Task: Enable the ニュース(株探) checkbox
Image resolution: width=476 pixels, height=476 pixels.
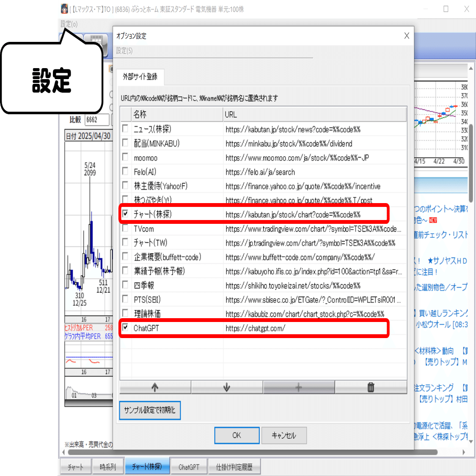Action: [x=125, y=129]
